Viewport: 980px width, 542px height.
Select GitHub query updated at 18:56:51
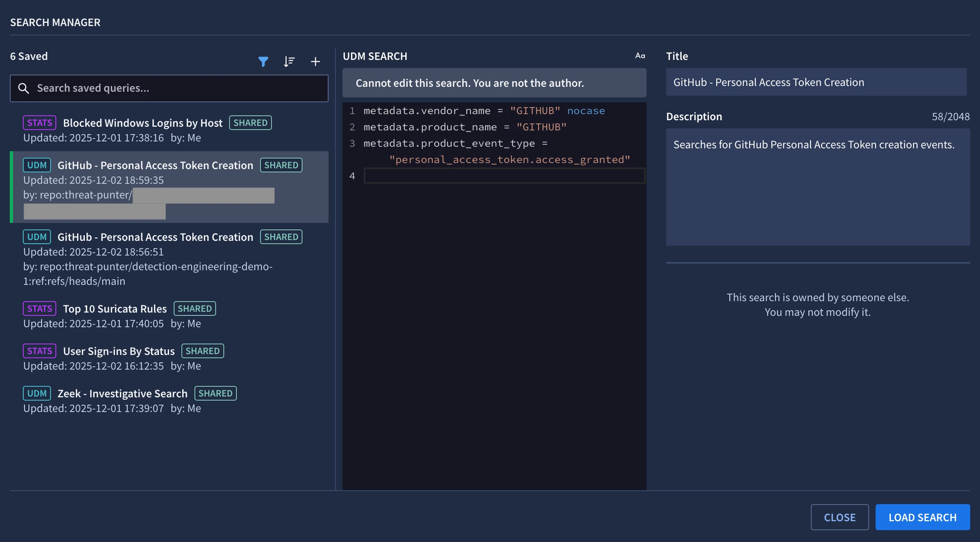click(x=155, y=237)
